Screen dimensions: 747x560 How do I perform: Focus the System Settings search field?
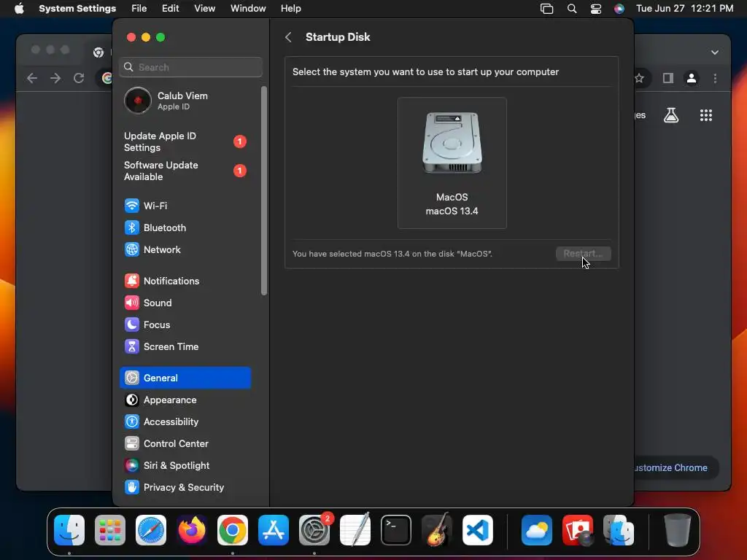click(x=190, y=67)
